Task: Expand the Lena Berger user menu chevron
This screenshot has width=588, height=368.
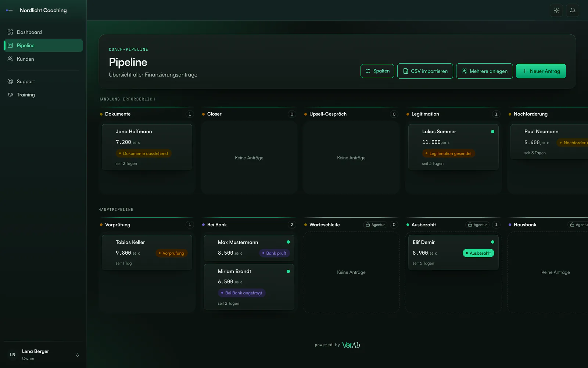Action: 78,355
